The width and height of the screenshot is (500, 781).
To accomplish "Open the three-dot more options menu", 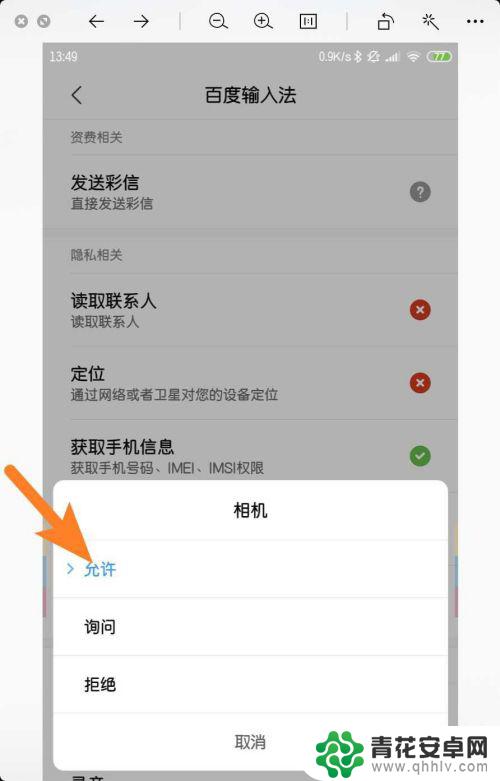I will [475, 21].
